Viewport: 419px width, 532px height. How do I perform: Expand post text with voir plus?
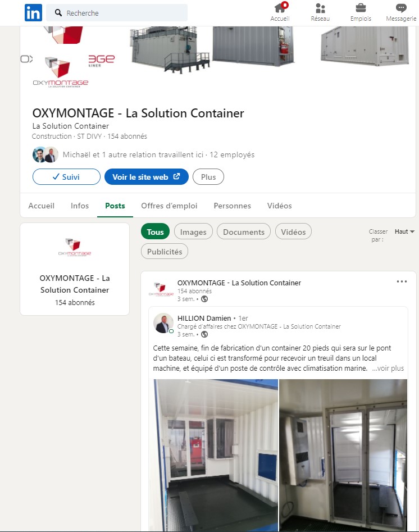(388, 368)
